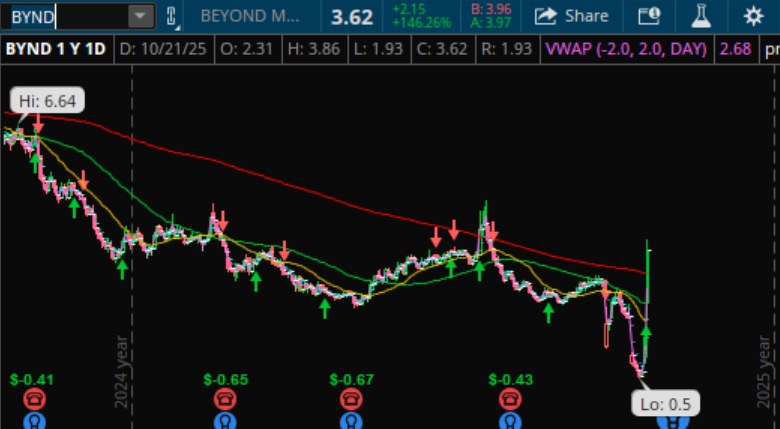Screen dimensions: 780x429
Task: Click the $-0.43 earnings value
Action: click(510, 380)
